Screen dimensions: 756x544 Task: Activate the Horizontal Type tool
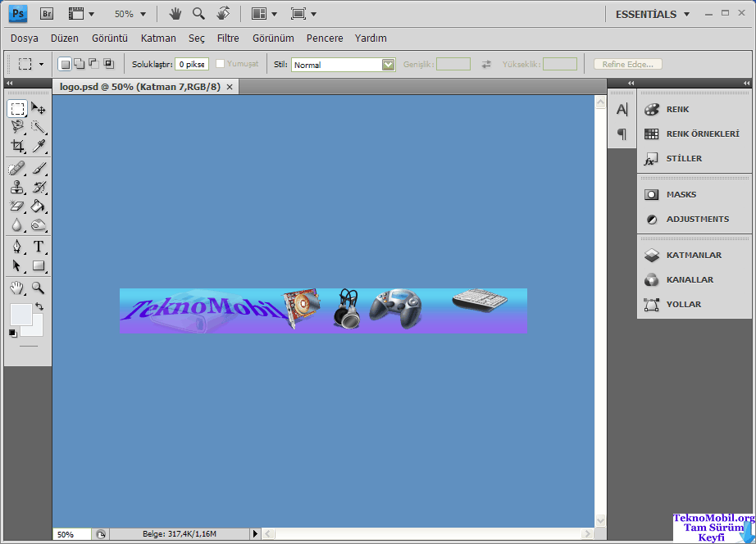pos(39,247)
